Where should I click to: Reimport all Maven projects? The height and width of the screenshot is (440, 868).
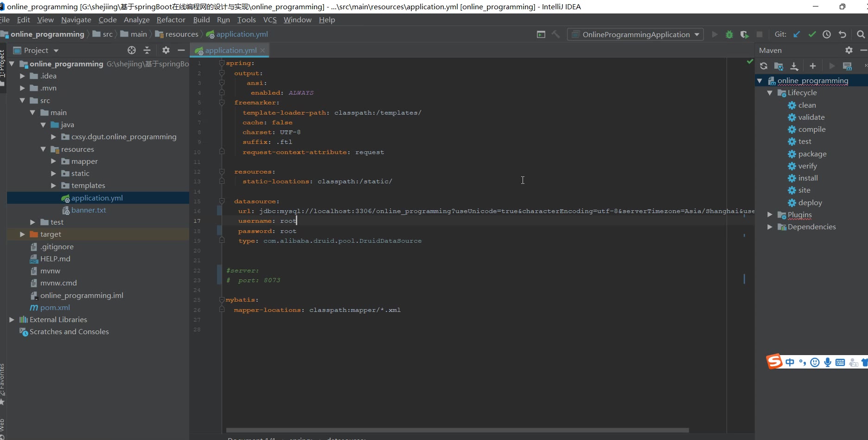click(764, 66)
